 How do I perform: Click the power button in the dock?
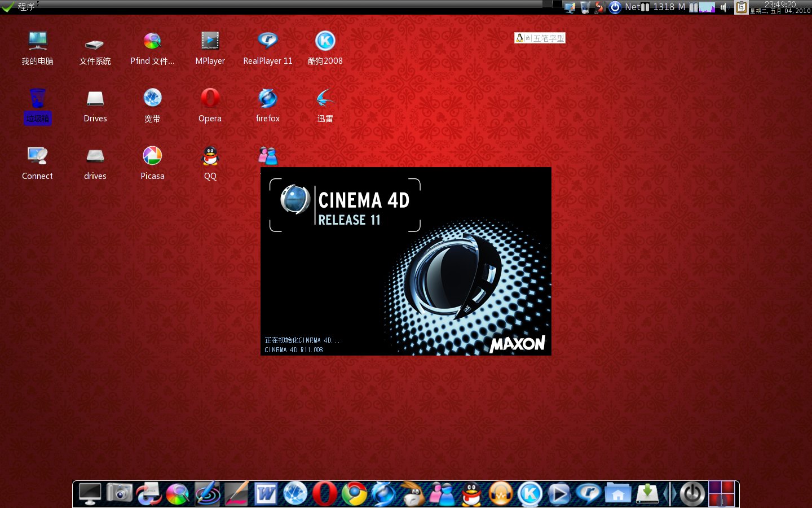coord(692,494)
